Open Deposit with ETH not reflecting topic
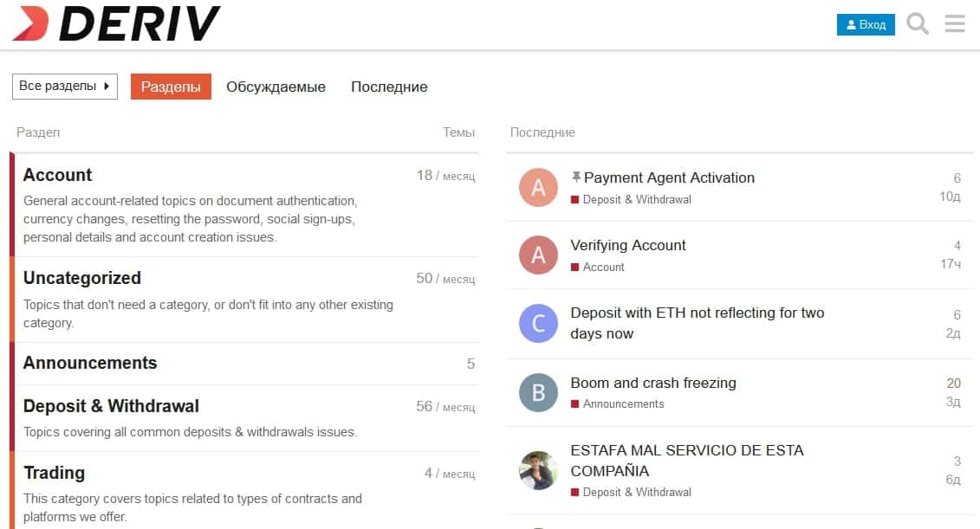Screen dimensions: 980x529 click(x=697, y=323)
